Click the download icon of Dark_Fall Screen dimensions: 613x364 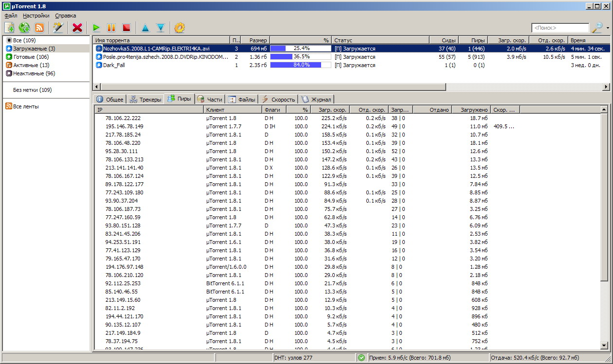[x=99, y=65]
